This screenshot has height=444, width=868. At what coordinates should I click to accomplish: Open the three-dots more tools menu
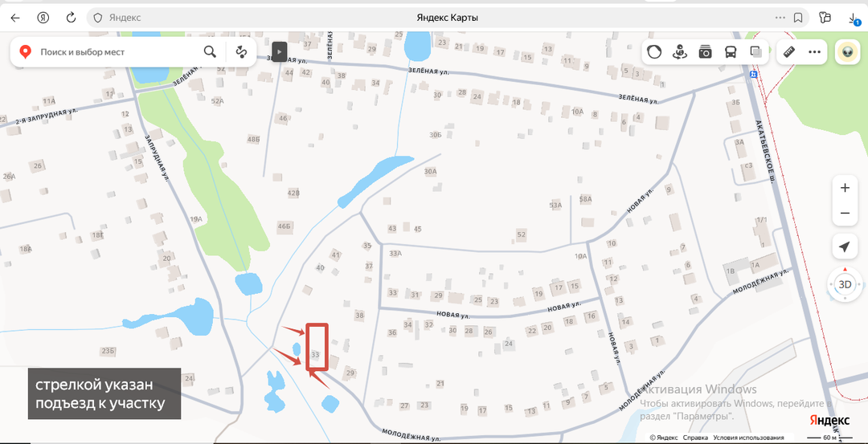point(814,52)
